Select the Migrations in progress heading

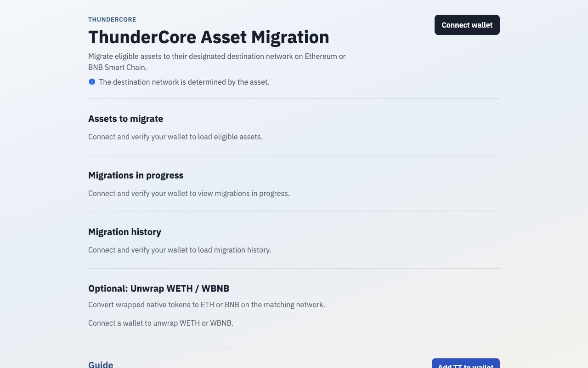click(x=136, y=175)
